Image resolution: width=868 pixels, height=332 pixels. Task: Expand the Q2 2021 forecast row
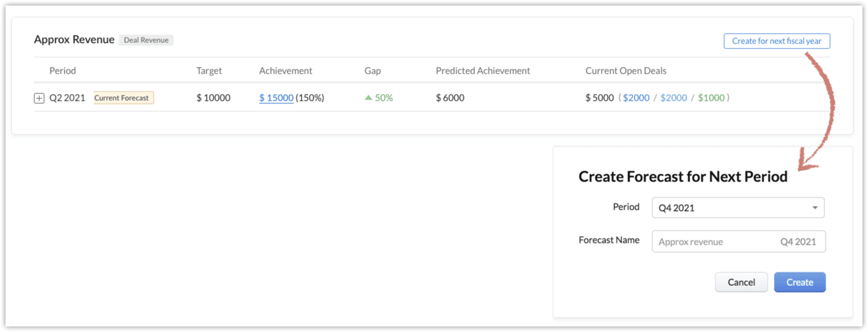(39, 99)
